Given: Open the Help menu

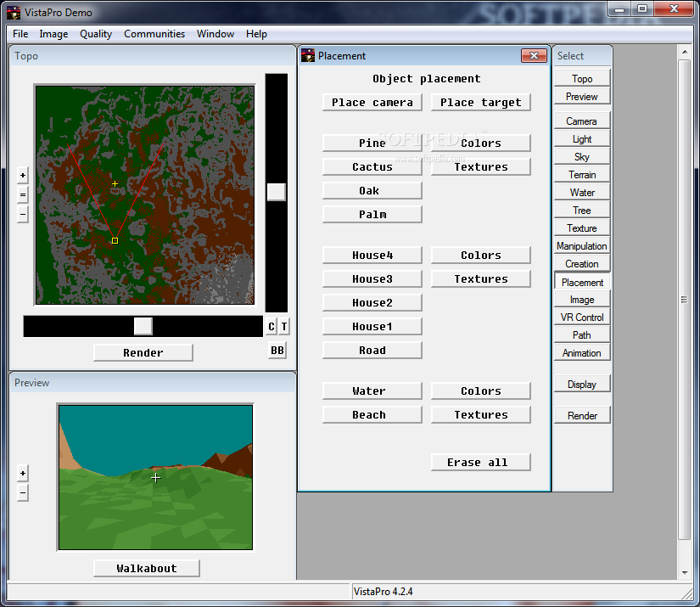Looking at the screenshot, I should point(256,34).
